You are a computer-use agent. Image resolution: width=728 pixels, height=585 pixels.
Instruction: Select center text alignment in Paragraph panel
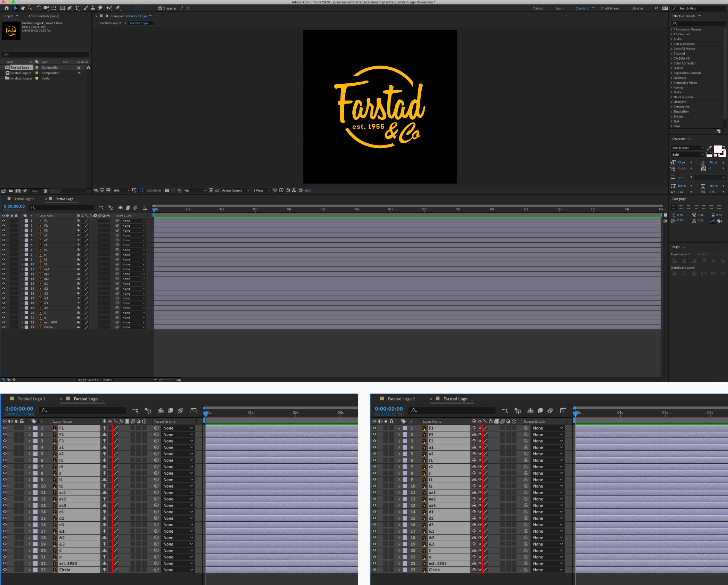[x=681, y=207]
